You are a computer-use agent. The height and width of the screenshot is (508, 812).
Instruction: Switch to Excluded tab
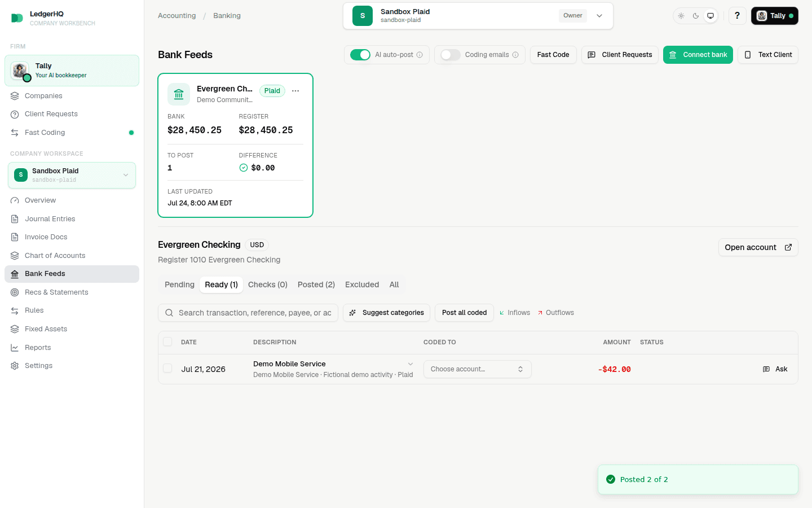(362, 284)
